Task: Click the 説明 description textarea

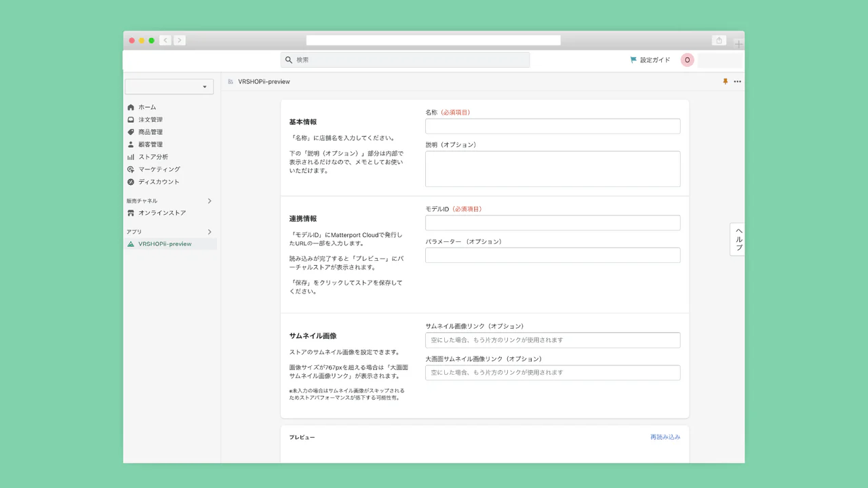Action: (553, 169)
